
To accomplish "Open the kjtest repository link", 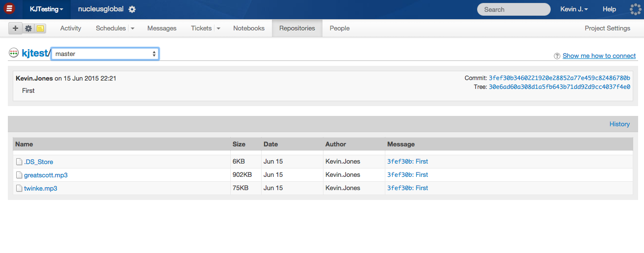I will click(x=34, y=54).
